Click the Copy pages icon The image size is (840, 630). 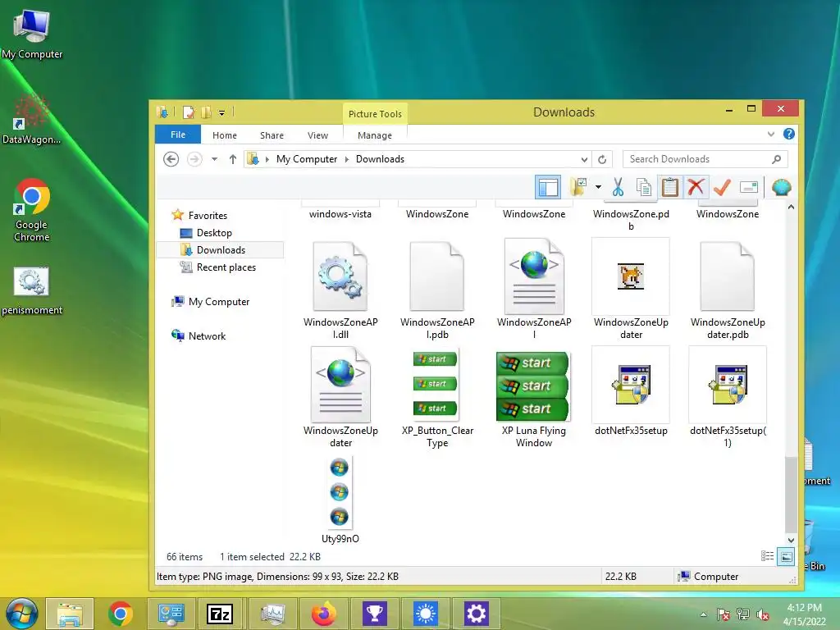[x=644, y=188]
